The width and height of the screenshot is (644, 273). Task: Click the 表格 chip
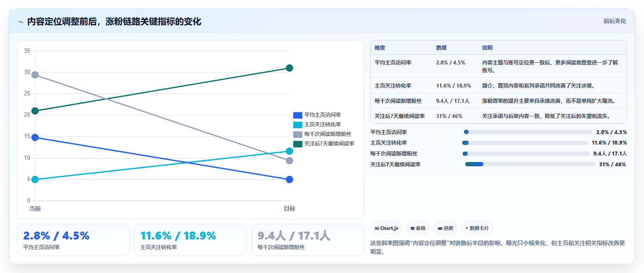click(x=418, y=228)
